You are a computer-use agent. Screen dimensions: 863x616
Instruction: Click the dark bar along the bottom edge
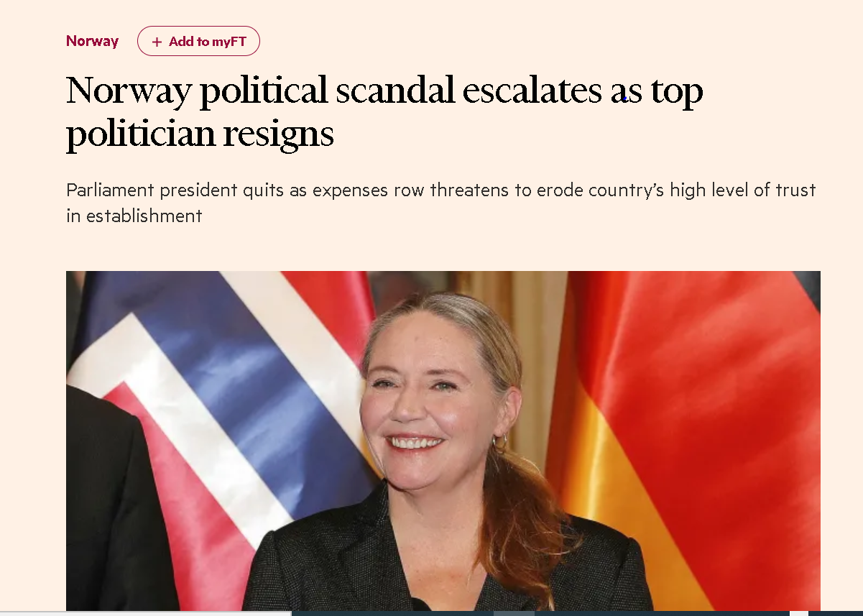tap(575, 613)
